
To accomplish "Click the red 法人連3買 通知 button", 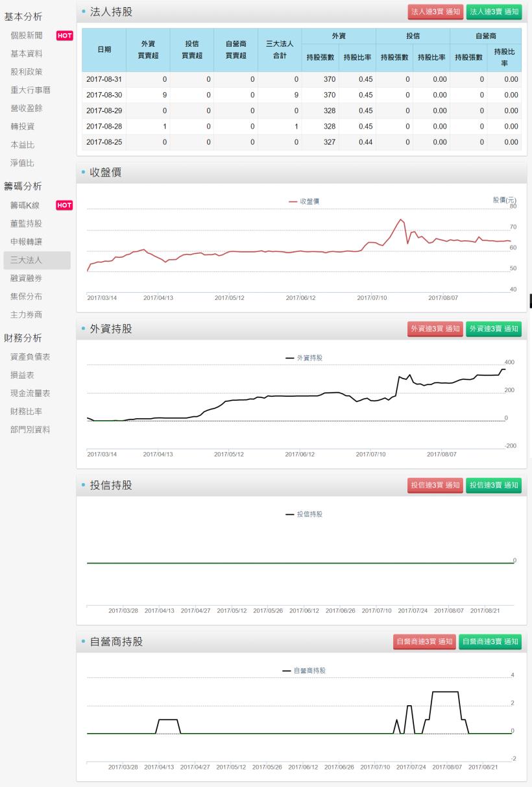I will [435, 12].
